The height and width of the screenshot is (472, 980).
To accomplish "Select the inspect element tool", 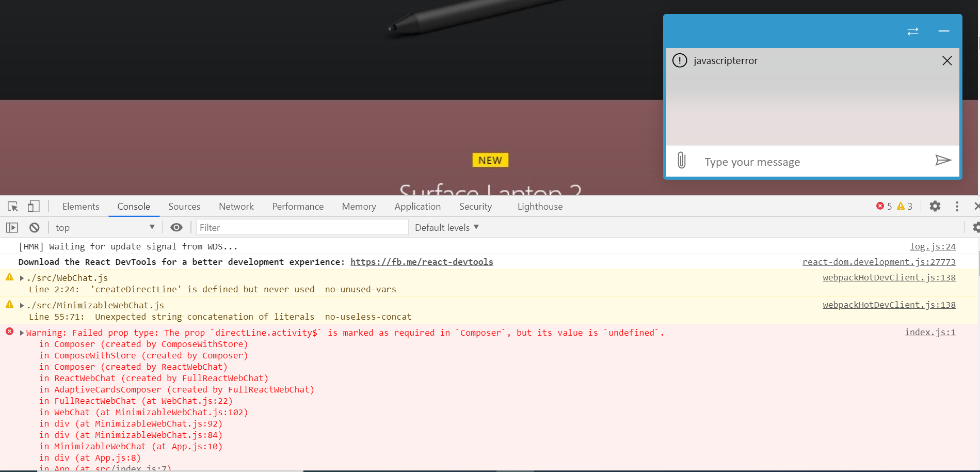I will pos(12,206).
